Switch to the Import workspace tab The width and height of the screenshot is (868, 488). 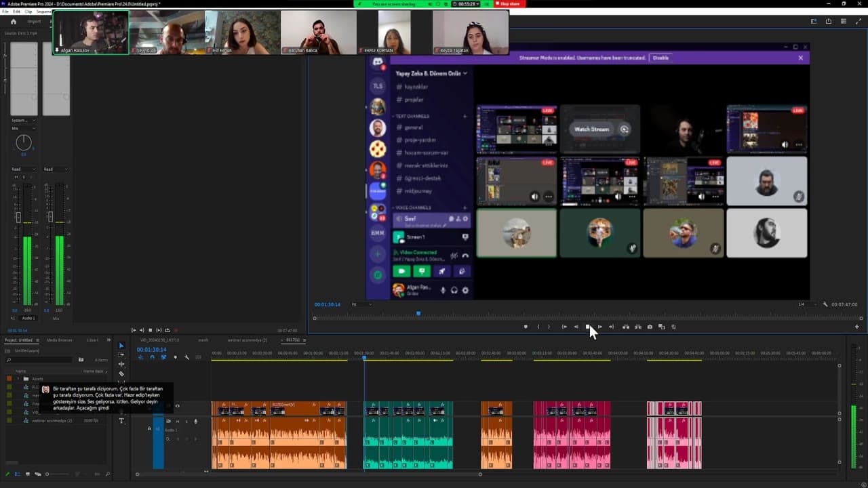click(34, 22)
